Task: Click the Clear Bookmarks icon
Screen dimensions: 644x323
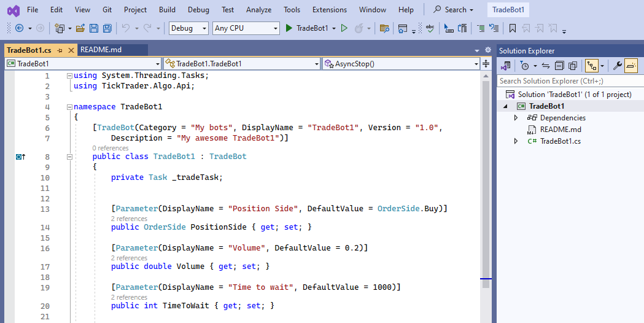Action: click(x=553, y=28)
